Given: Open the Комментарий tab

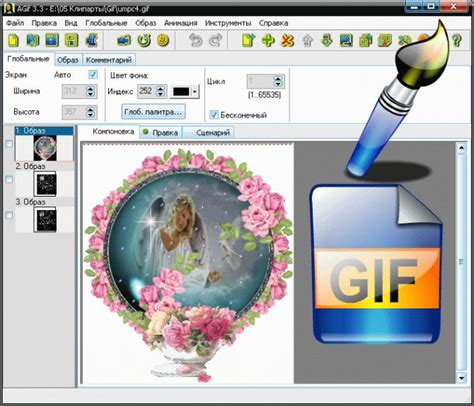Looking at the screenshot, I should pyautogui.click(x=109, y=60).
